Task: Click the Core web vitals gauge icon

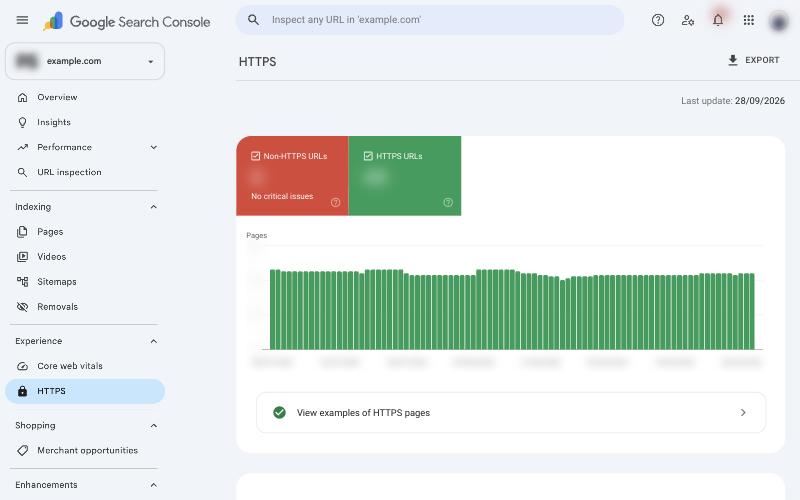Action: [x=22, y=366]
